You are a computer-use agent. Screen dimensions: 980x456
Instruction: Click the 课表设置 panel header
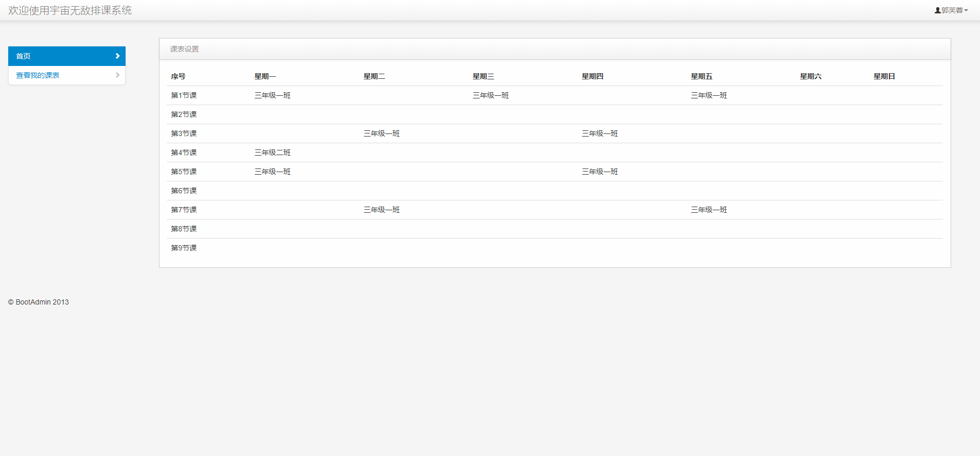pyautogui.click(x=555, y=49)
